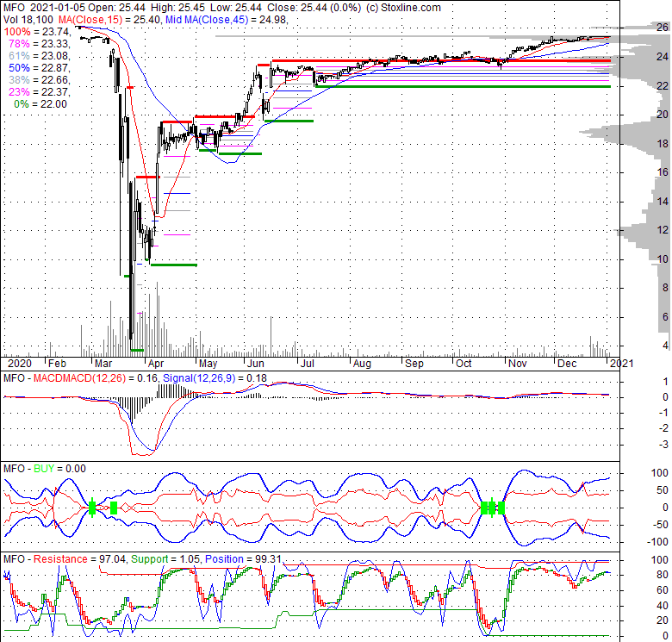Screen dimensions: 672x642
Task: Click the red 'Resistance = 97.04' label
Action: tap(80, 559)
